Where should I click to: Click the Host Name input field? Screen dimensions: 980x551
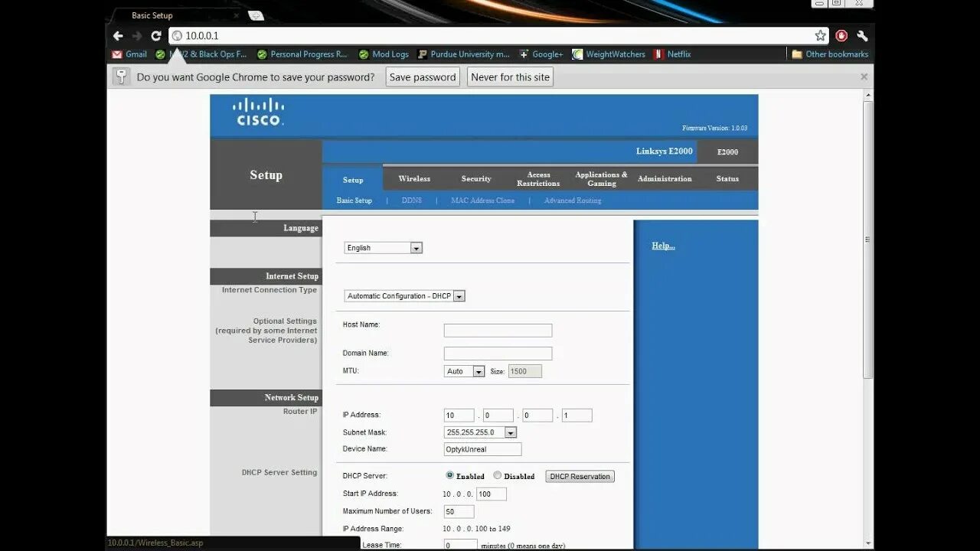(x=498, y=331)
